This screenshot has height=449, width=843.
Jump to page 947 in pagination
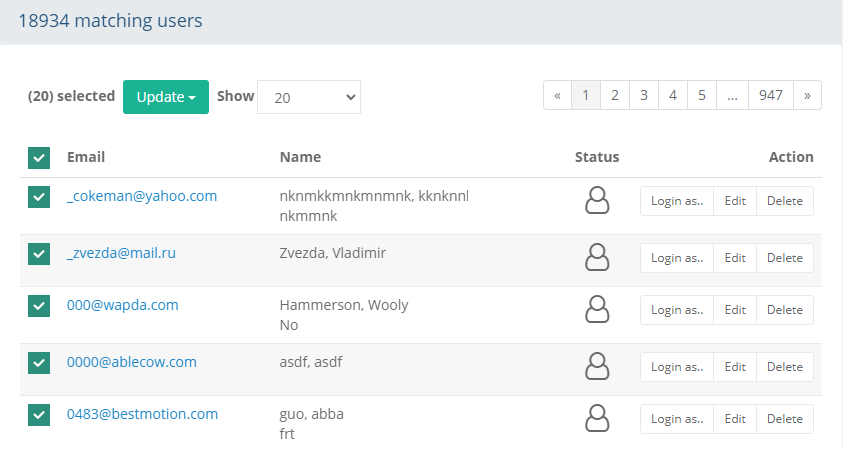770,96
